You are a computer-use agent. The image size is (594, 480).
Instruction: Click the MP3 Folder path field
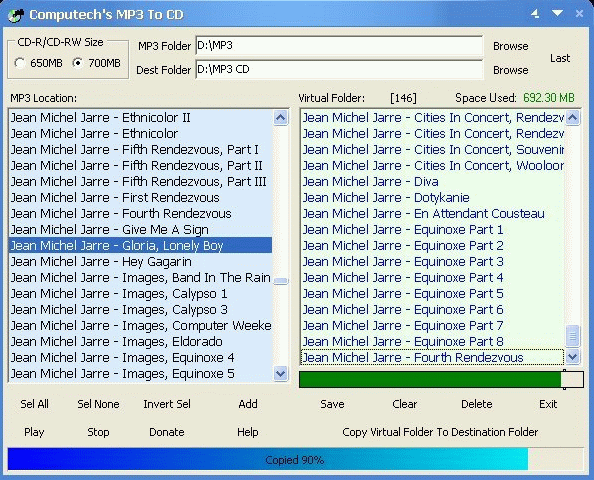[339, 46]
